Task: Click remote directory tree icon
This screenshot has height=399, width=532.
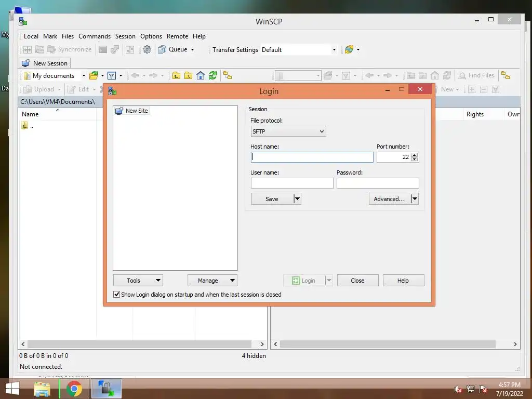Action: pyautogui.click(x=506, y=75)
